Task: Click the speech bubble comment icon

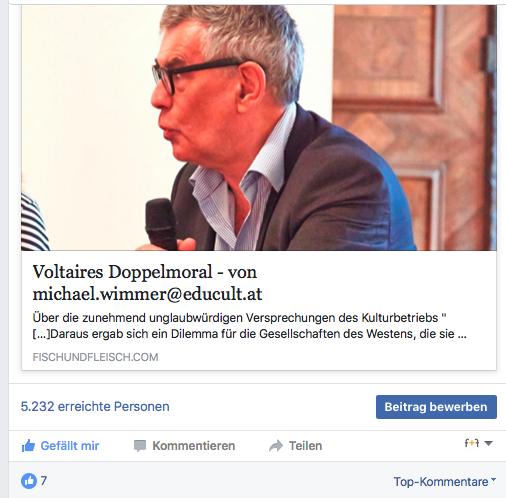Action: pyautogui.click(x=140, y=446)
